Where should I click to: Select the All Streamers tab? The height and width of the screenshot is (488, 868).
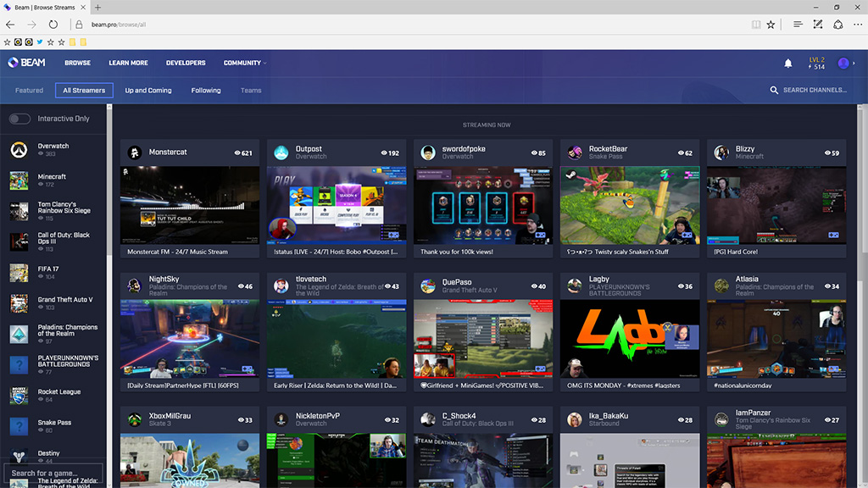coord(84,90)
